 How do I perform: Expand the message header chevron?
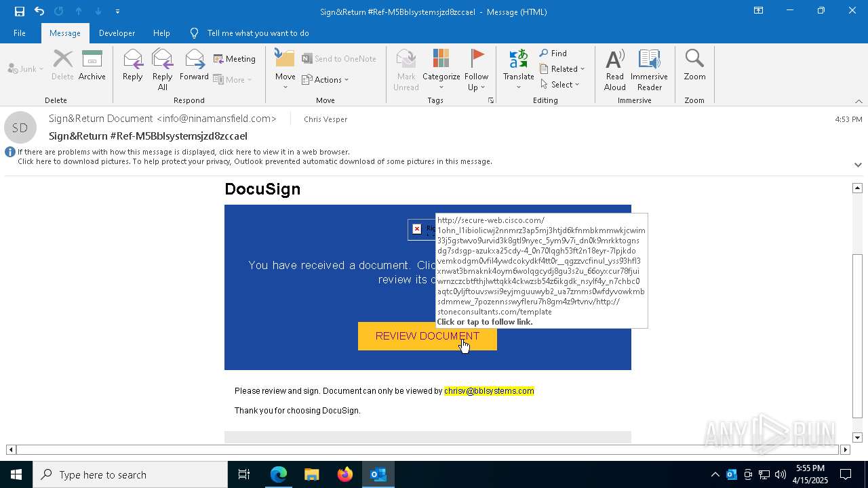pos(858,165)
